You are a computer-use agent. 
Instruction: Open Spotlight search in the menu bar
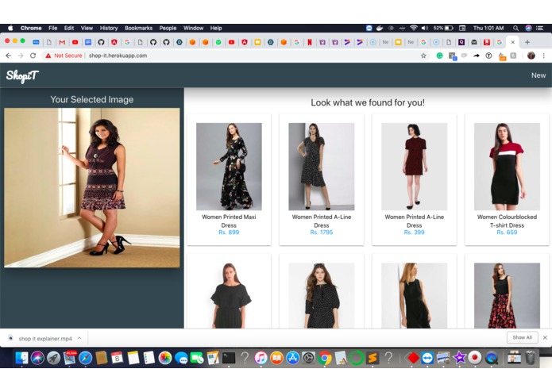(x=515, y=28)
